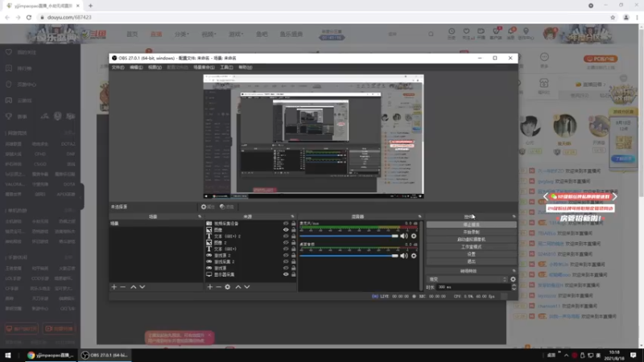Open transition properties gear next to 淡出
This screenshot has width=644, height=362.
(513, 279)
